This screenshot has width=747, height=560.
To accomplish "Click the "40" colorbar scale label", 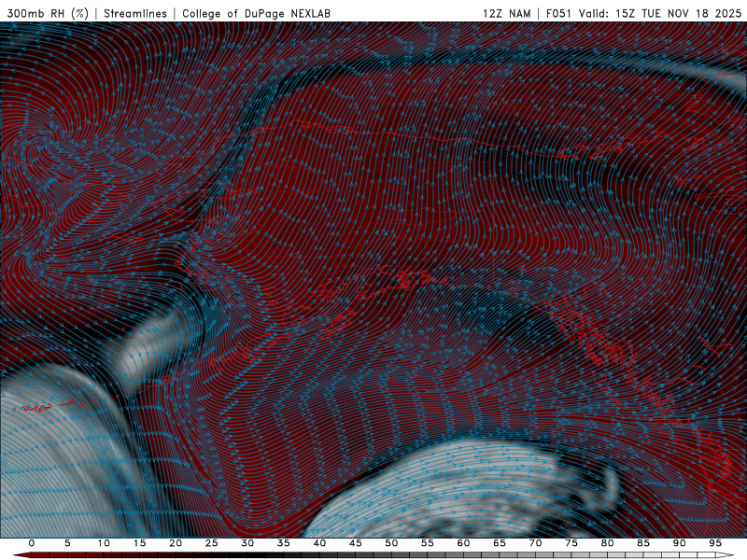I will click(x=319, y=543).
